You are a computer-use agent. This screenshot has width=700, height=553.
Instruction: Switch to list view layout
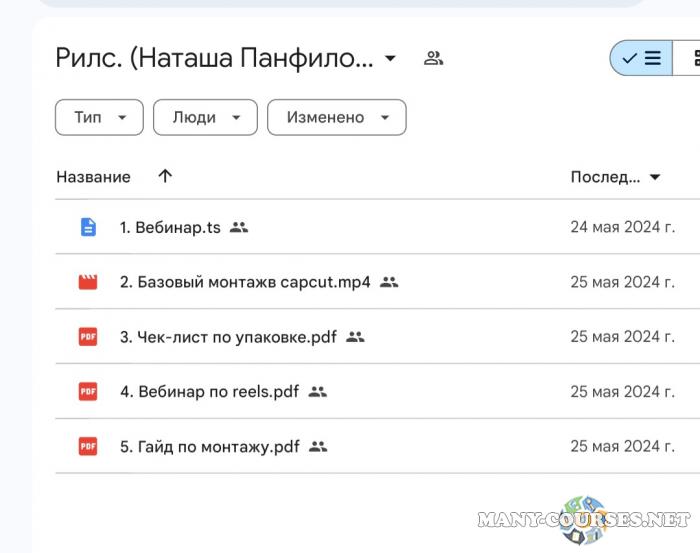642,58
